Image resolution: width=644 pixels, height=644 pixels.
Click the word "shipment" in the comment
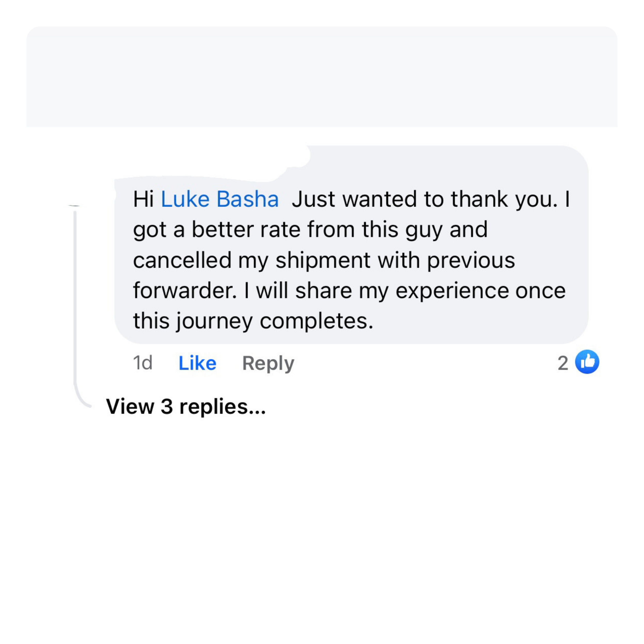(x=323, y=260)
